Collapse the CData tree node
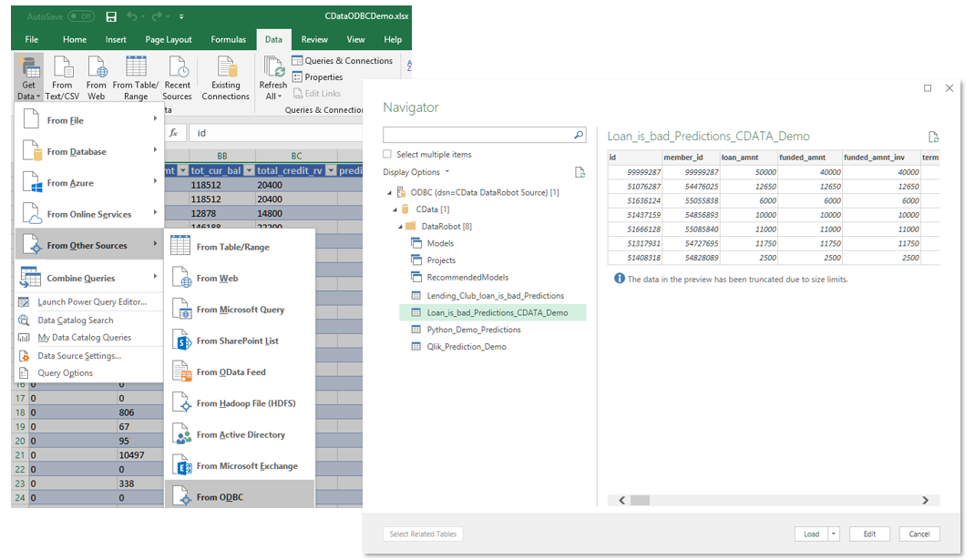Viewport: 975px width, 560px height. click(395, 209)
